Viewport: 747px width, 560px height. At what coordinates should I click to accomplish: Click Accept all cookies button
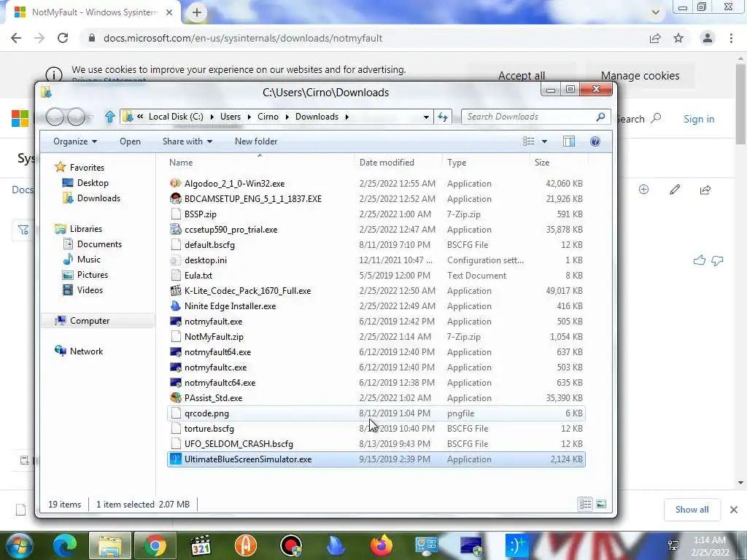point(521,76)
